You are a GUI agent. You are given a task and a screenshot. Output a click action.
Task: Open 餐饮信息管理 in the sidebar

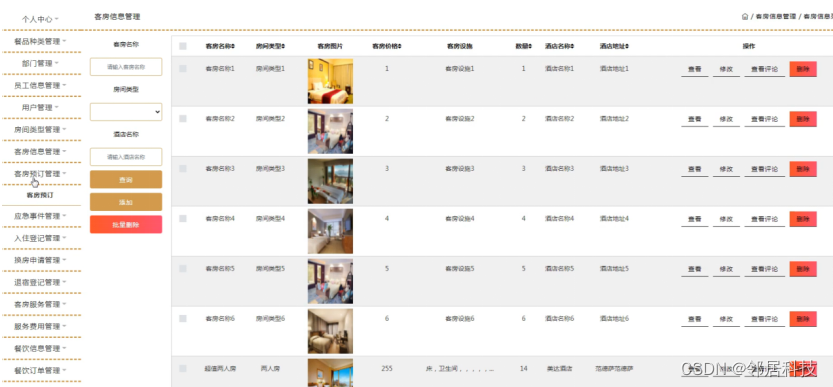tap(40, 348)
